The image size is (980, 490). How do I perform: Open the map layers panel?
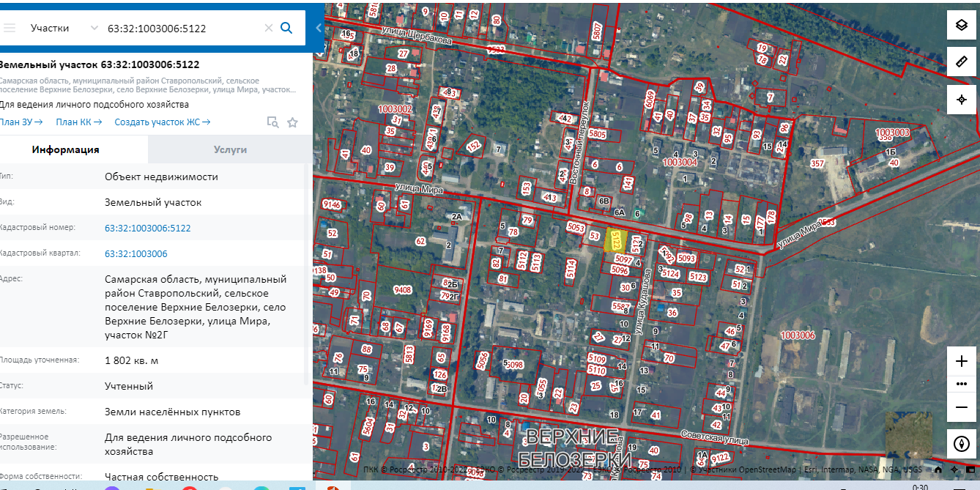pos(962,26)
